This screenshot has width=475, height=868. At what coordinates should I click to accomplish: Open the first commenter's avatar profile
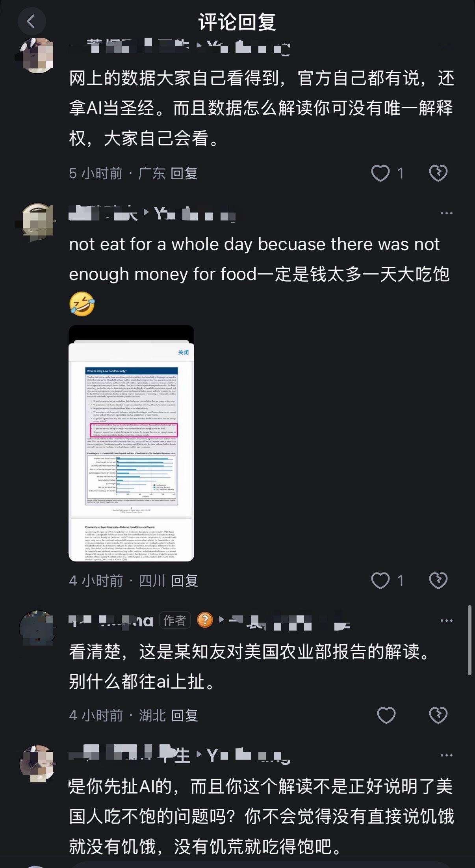[x=37, y=56]
